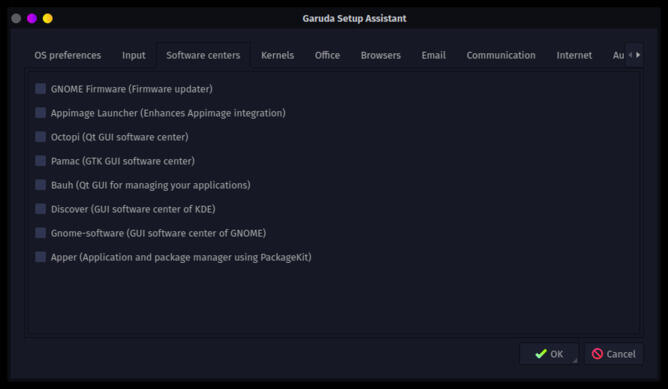This screenshot has height=389, width=668.
Task: Tick the Apper PackageKit checkbox
Action: (40, 257)
